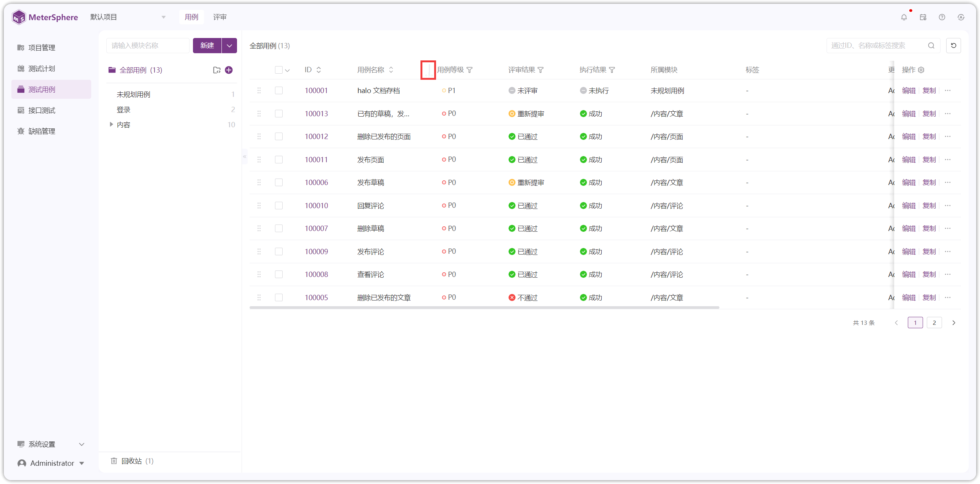The image size is (980, 484).
Task: Switch to the 用例 tab
Action: pos(191,17)
